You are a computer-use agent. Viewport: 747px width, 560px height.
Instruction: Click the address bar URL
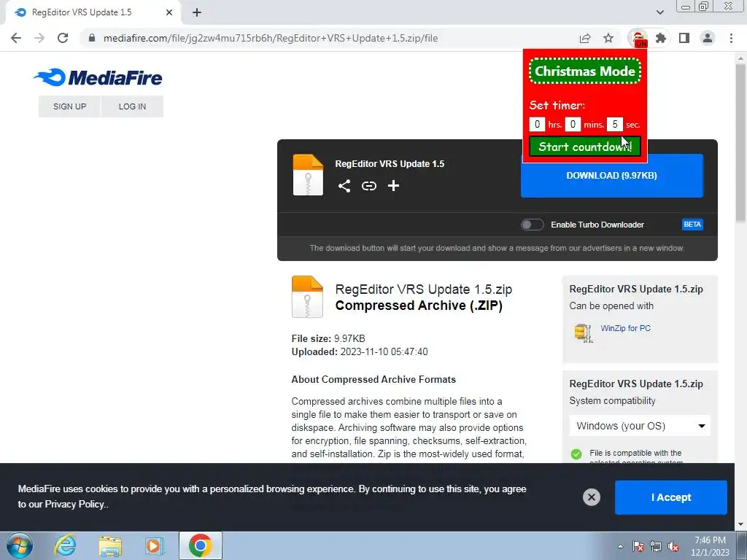pos(271,38)
